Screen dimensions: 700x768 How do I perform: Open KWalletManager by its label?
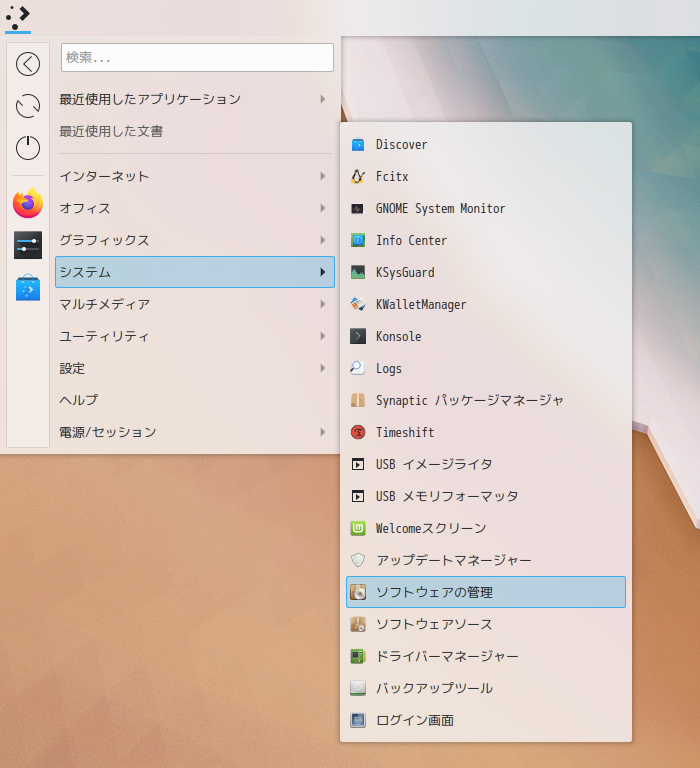point(421,305)
